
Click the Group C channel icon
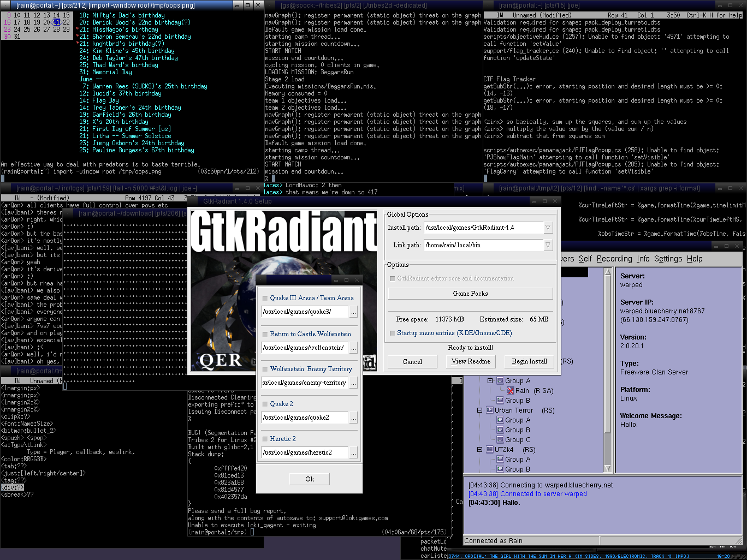[x=500, y=439]
